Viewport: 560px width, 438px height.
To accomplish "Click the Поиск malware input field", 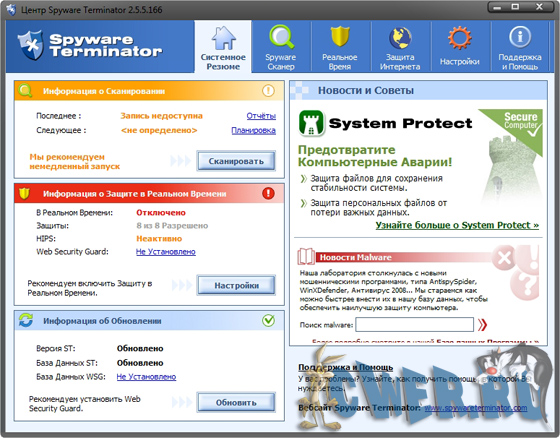I will tap(415, 325).
